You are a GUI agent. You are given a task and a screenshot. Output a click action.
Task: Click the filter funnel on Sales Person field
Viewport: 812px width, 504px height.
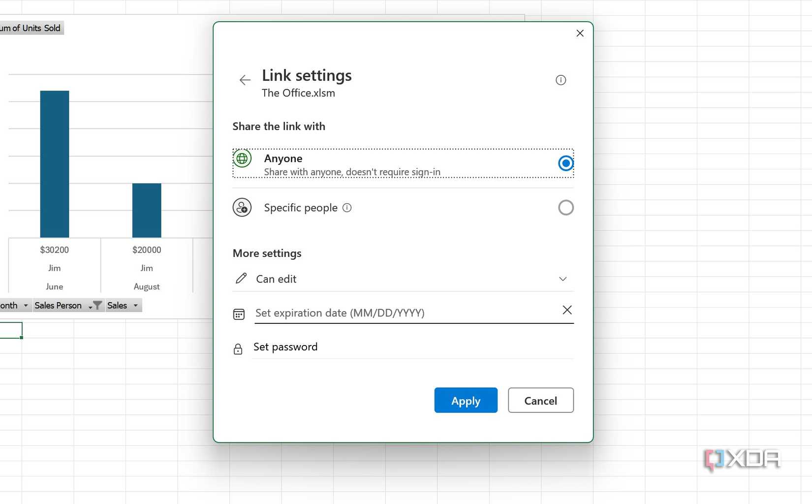[96, 305]
